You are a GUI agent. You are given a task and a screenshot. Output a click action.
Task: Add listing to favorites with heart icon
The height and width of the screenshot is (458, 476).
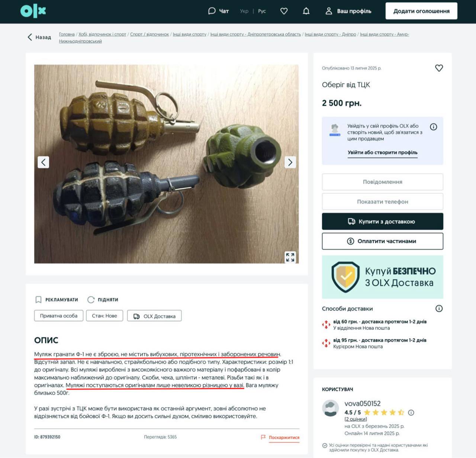tap(439, 68)
